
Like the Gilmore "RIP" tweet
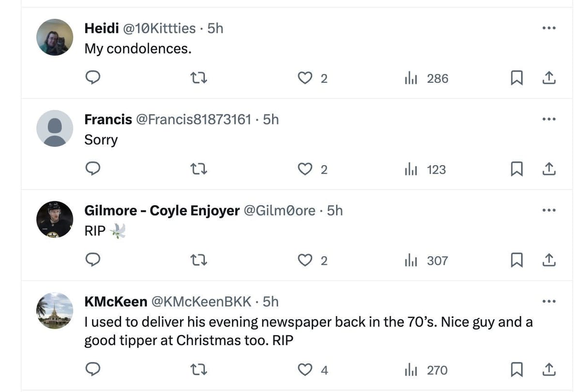click(305, 260)
